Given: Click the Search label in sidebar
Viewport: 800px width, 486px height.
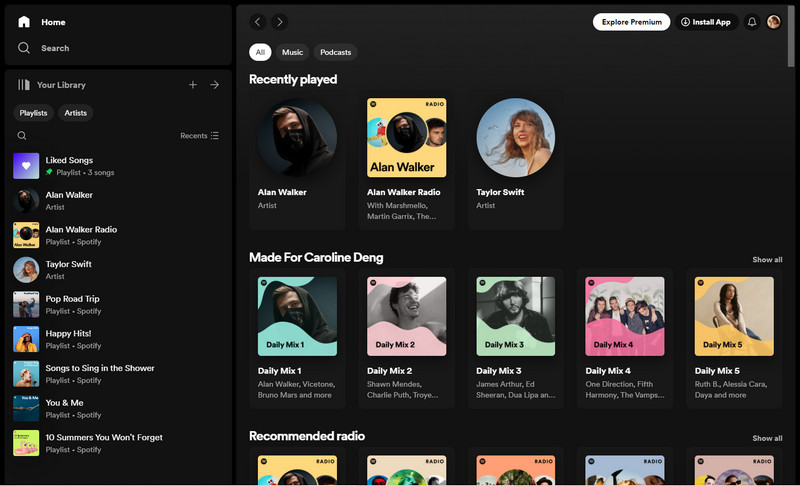Looking at the screenshot, I should tap(55, 48).
